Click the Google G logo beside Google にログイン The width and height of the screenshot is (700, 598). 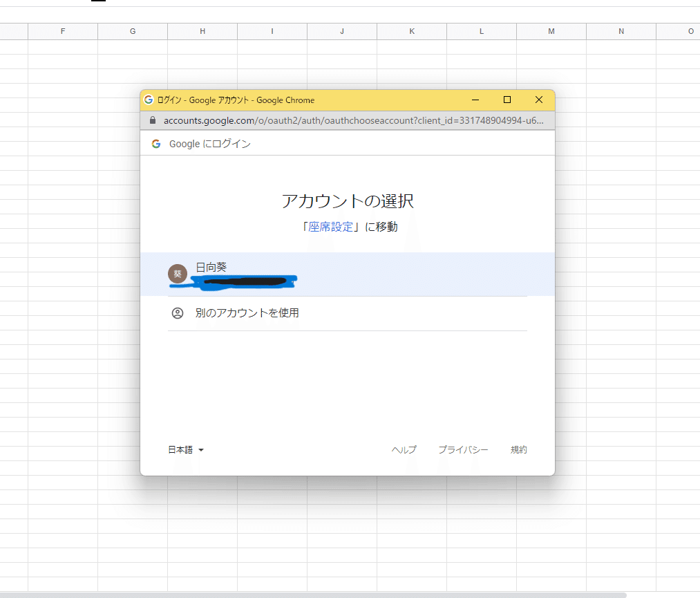(155, 144)
